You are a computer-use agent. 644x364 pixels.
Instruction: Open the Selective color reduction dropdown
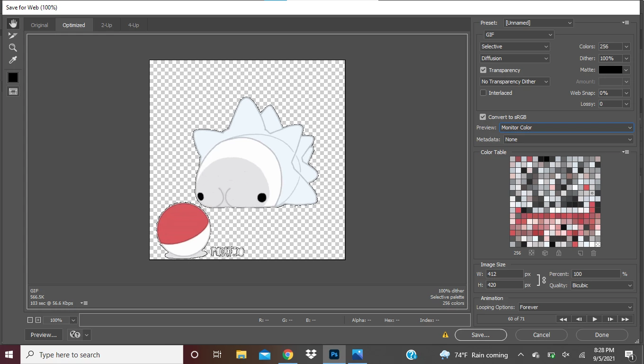(x=515, y=46)
